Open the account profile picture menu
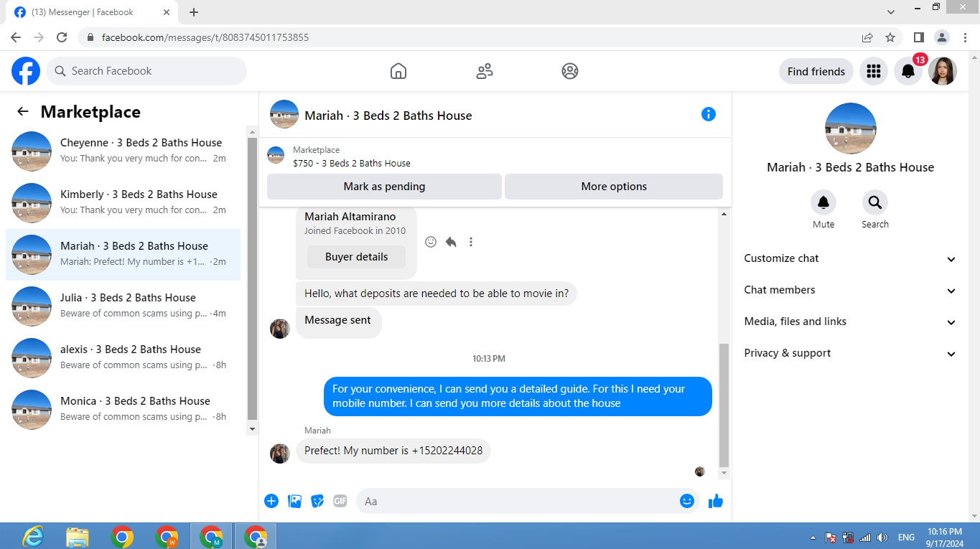 point(943,71)
